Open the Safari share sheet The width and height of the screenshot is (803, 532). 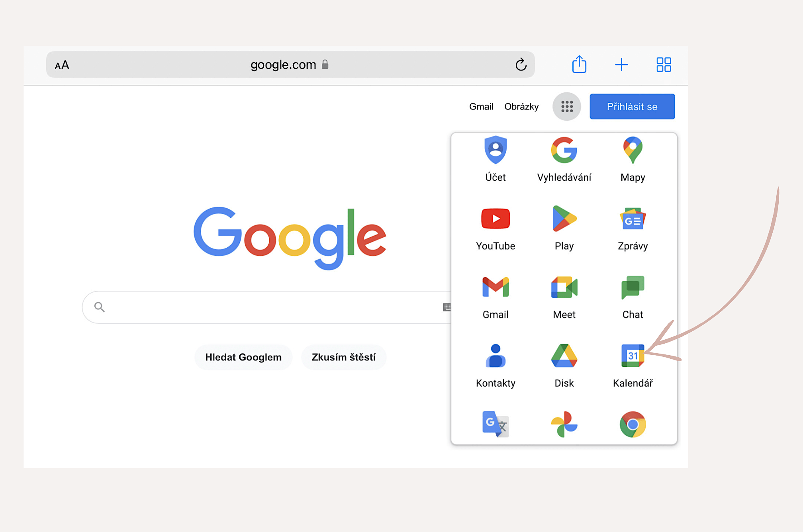pyautogui.click(x=579, y=64)
